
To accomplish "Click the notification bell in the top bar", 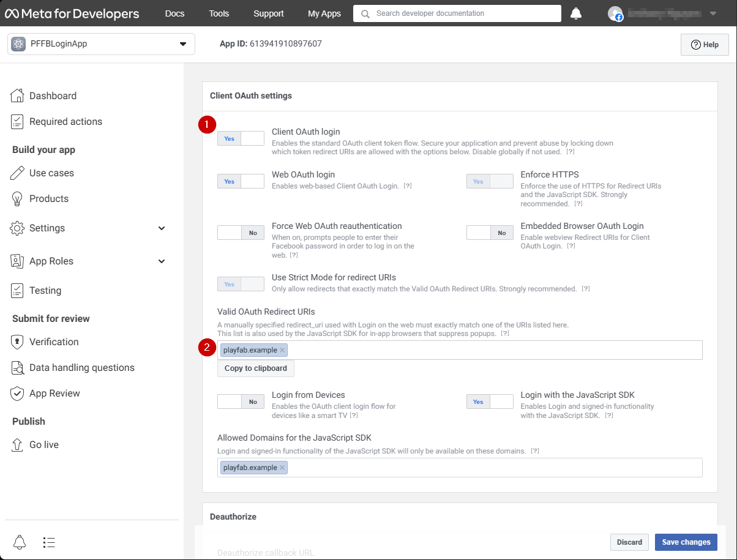I will (x=575, y=13).
